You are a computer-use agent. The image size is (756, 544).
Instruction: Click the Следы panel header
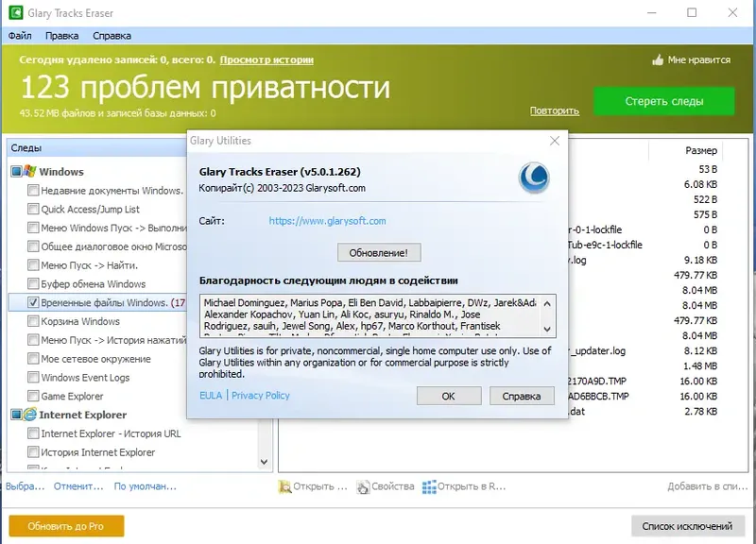click(96, 148)
